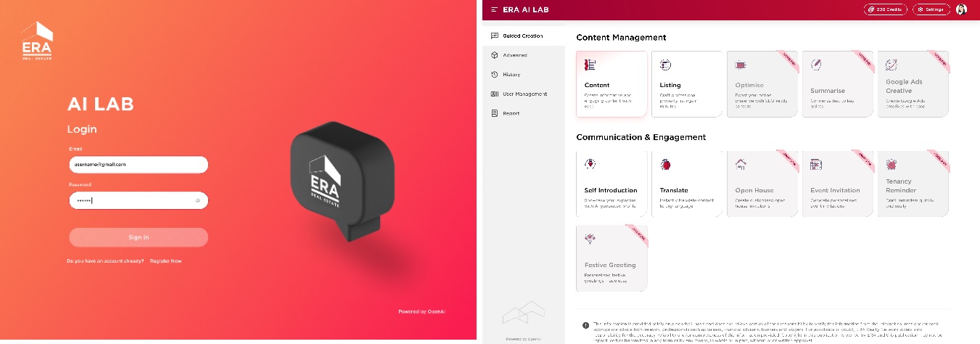Follow the Register Now link

tap(166, 261)
